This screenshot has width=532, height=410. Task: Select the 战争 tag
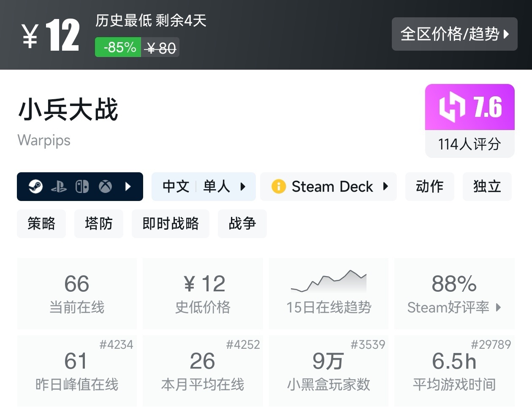(x=242, y=224)
